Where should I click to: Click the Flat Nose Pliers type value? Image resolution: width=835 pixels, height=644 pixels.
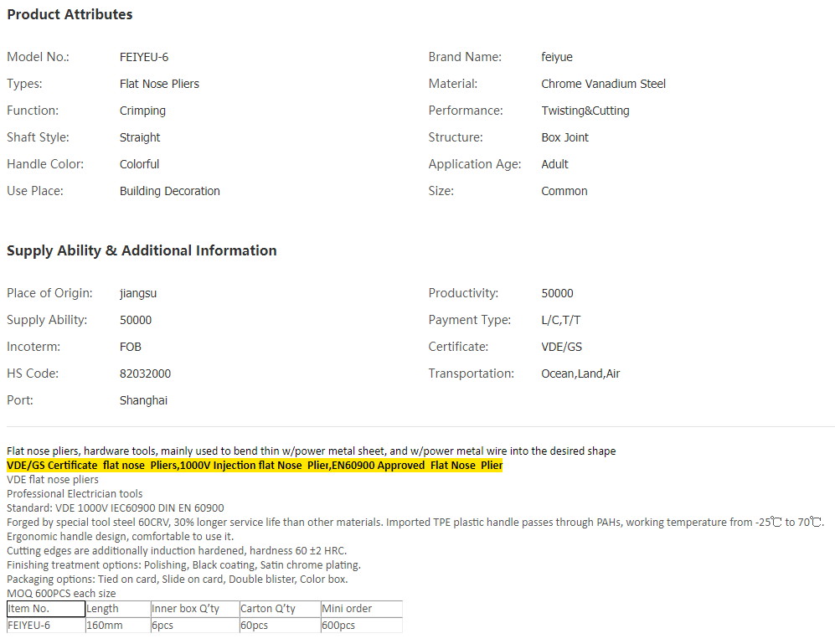point(159,84)
